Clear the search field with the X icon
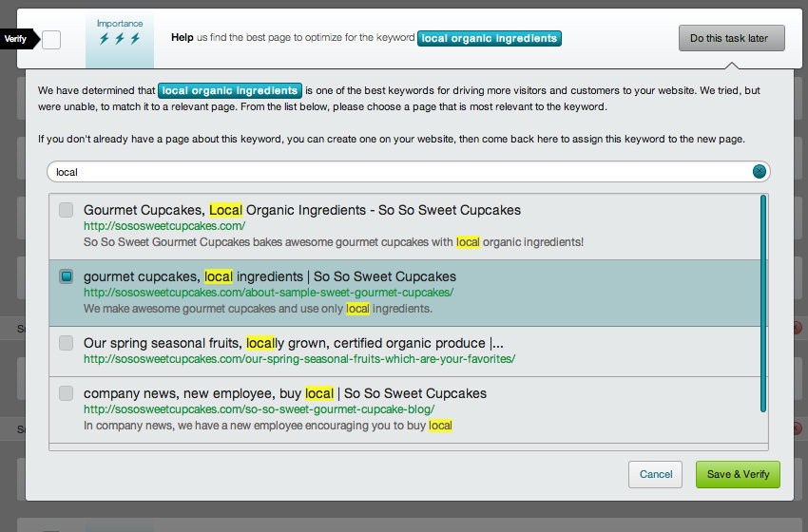The width and height of the screenshot is (808, 532). click(x=760, y=172)
